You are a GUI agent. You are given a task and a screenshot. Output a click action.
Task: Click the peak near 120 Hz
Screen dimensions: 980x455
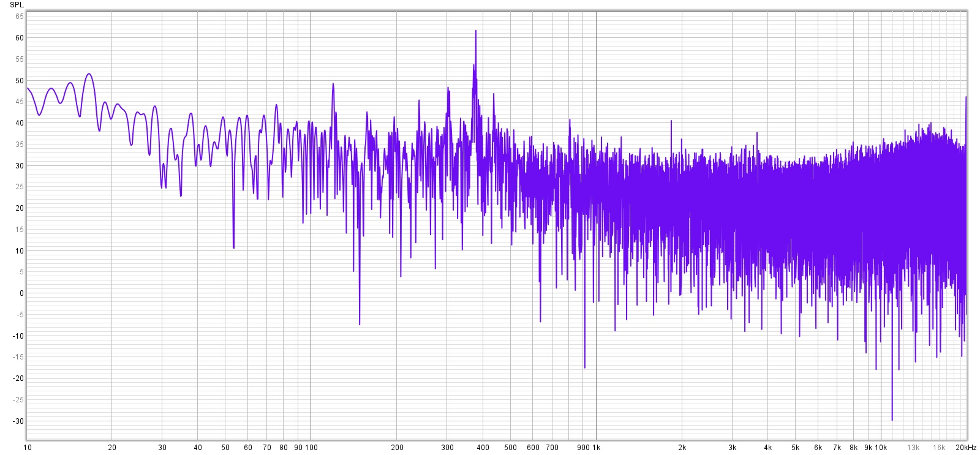(x=333, y=85)
